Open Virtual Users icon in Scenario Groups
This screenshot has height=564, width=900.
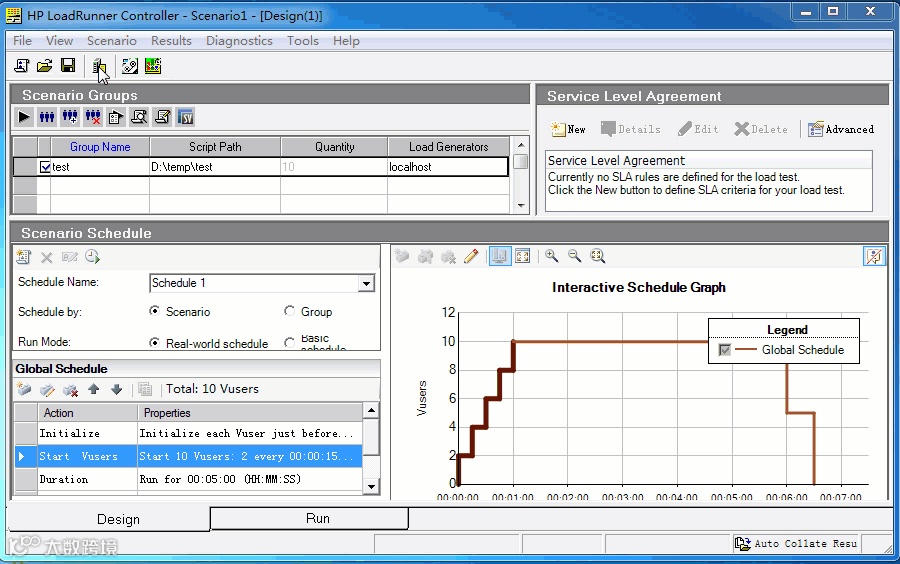pos(46,118)
